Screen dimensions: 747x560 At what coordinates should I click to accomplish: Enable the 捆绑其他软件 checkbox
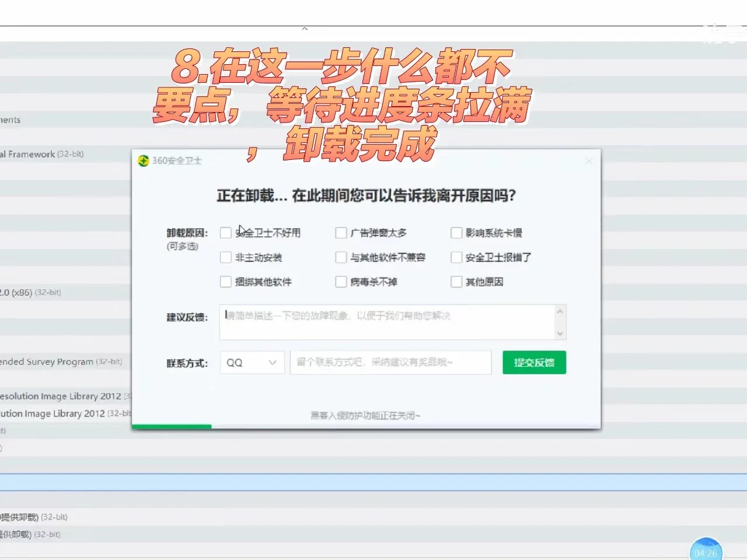point(226,282)
